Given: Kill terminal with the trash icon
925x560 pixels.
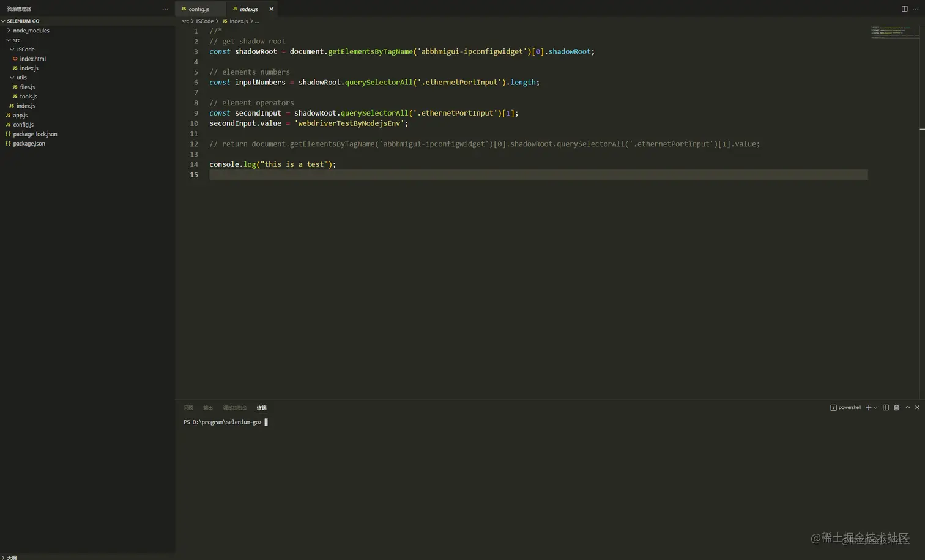Looking at the screenshot, I should [x=897, y=408].
